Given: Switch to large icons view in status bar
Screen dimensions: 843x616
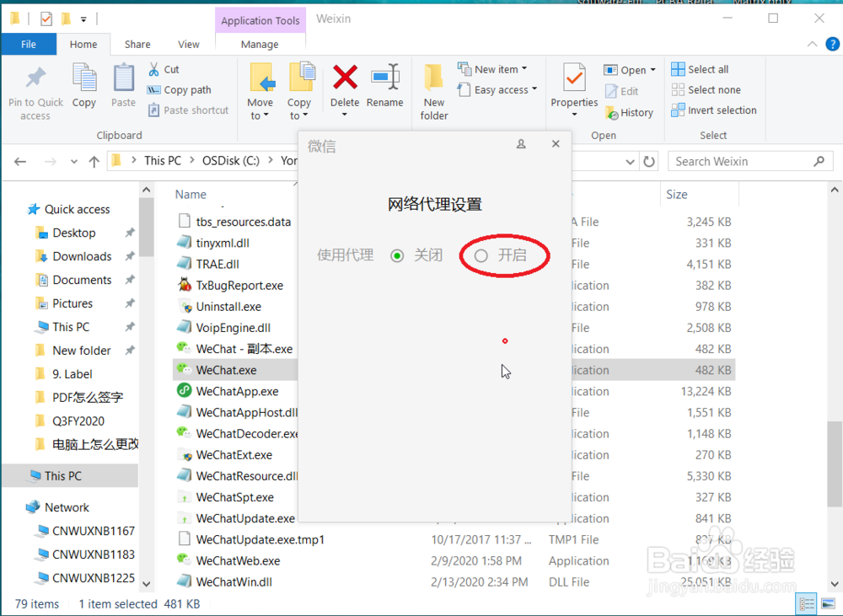Looking at the screenshot, I should coord(829,604).
